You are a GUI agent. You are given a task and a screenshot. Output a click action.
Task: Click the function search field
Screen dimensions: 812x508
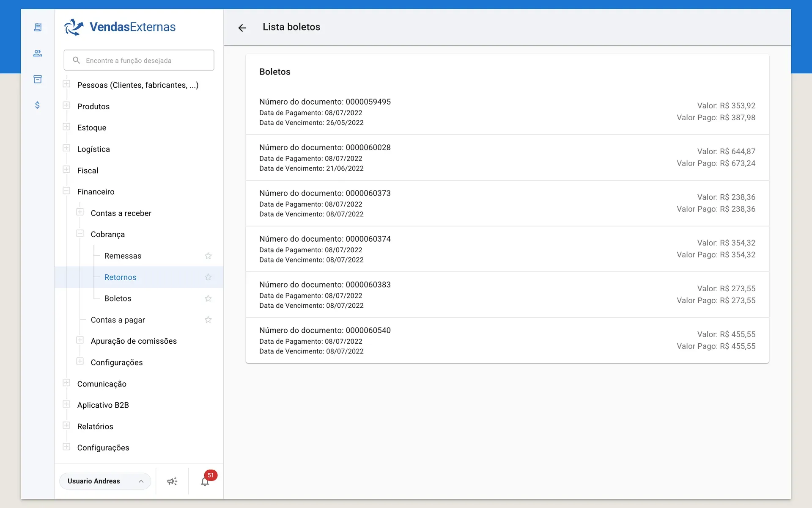(139, 61)
